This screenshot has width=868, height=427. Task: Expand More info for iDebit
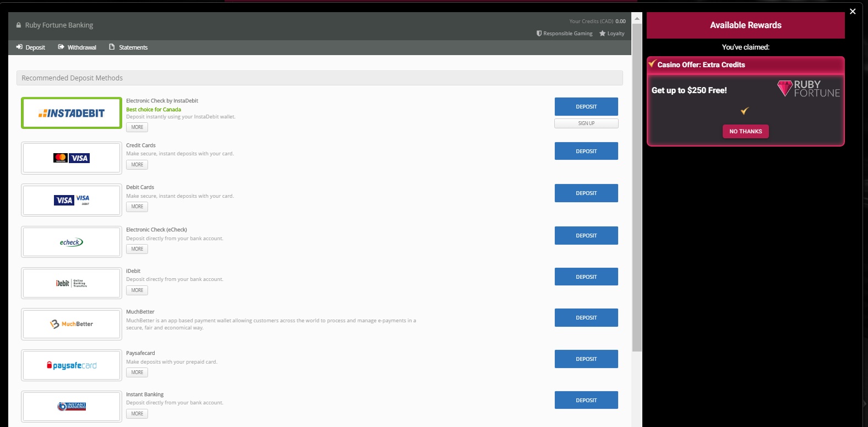pyautogui.click(x=137, y=290)
